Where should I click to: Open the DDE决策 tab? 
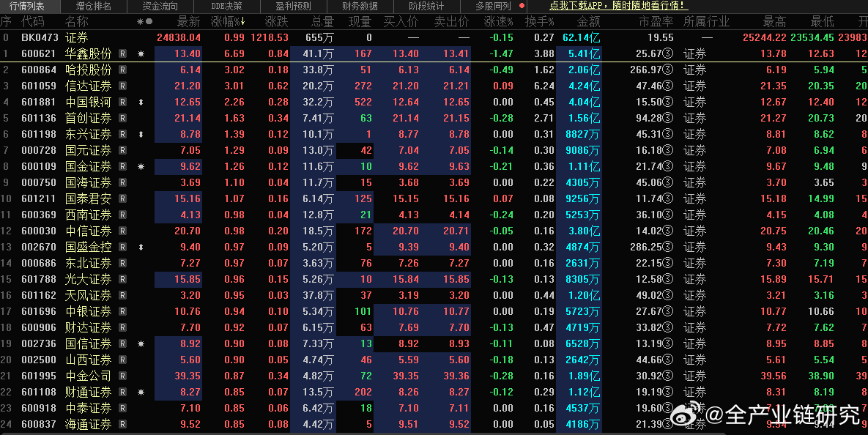pos(226,6)
